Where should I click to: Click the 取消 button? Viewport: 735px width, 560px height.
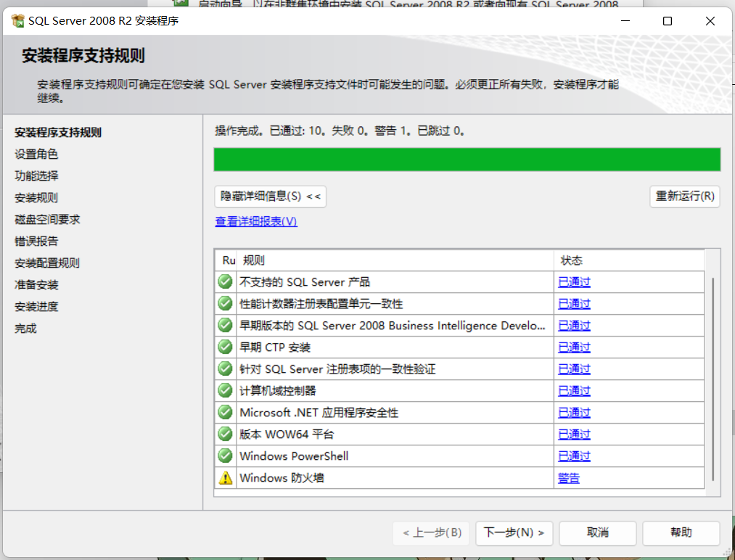(x=597, y=533)
